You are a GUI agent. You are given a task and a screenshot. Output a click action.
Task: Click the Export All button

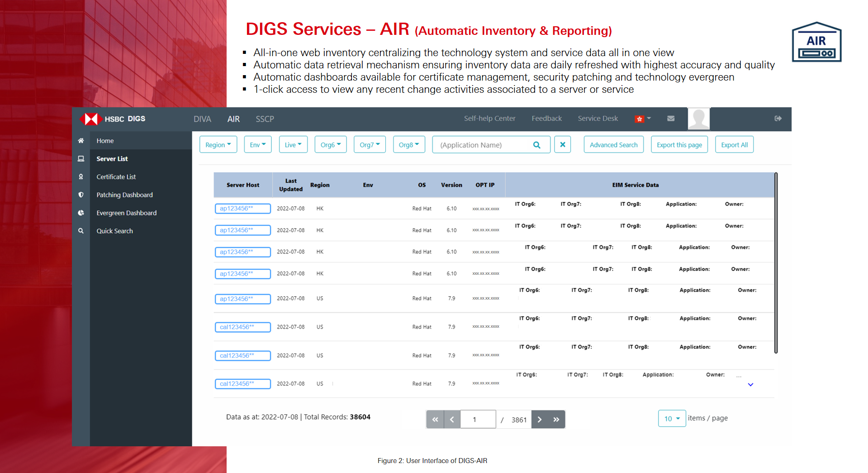pos(734,145)
